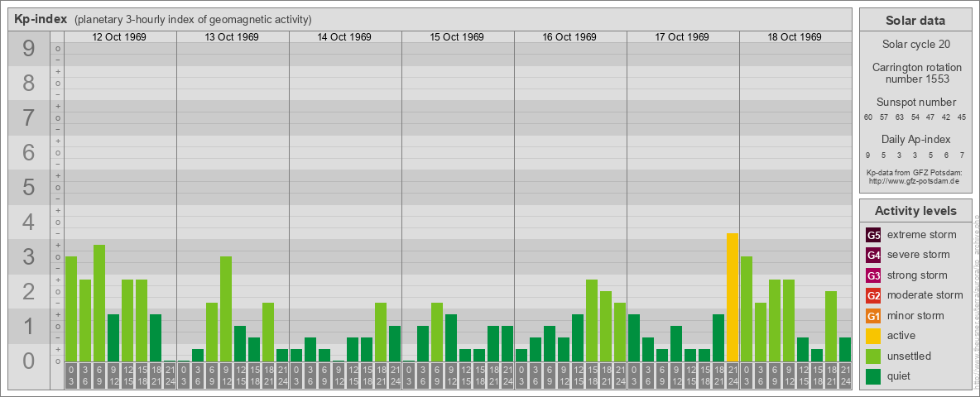Click the 15 Oct 6-9 light green bar
Viewport: 980px width, 397px height.
tap(437, 332)
